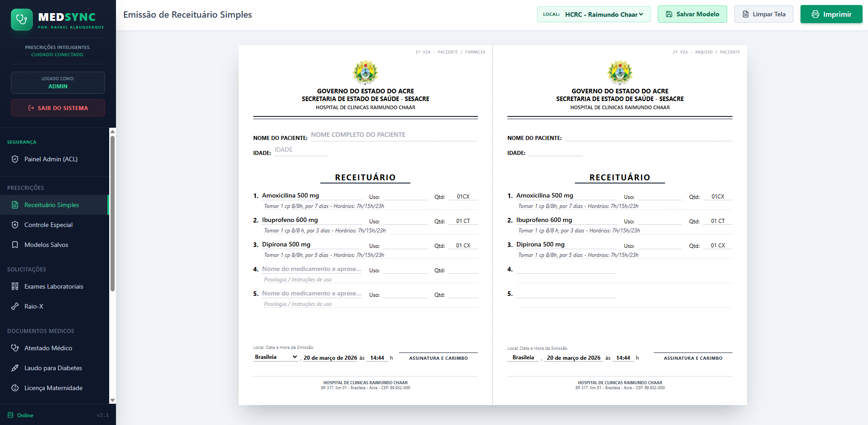This screenshot has height=425, width=868.
Task: Click the Controle Especial shield icon
Action: click(15, 225)
